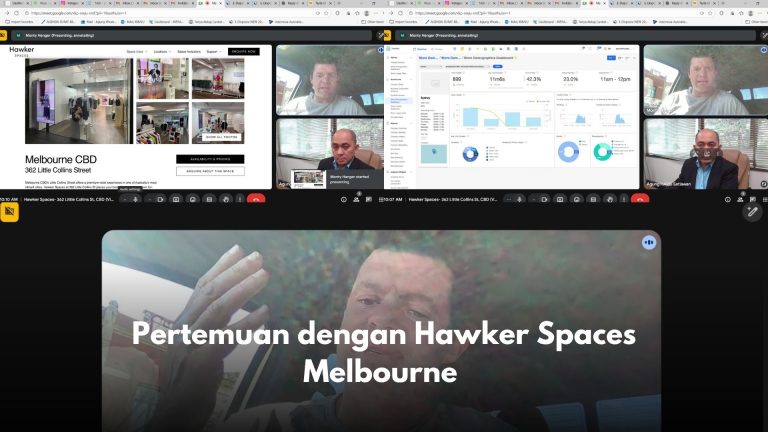Click reload button in left browser
This screenshot has height=432, width=768.
16,13
